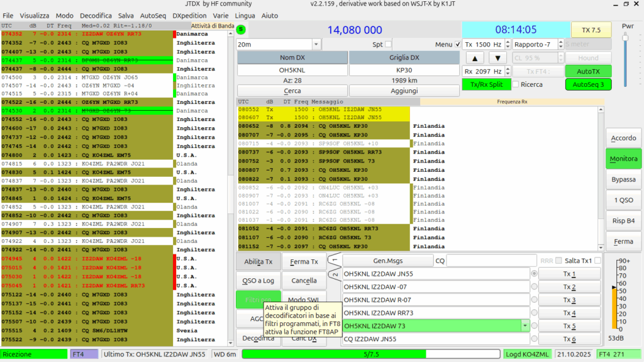Select message tab 1 beside Gen.Msgs
Screen dimensions: 644x362
pyautogui.click(x=335, y=259)
